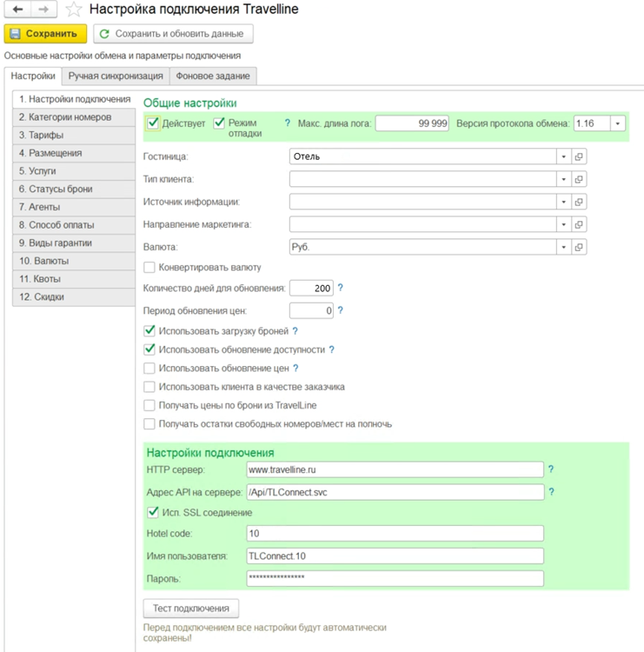Click the Гостиница field showing Отель
Screen dimensions: 644x652
coord(423,156)
